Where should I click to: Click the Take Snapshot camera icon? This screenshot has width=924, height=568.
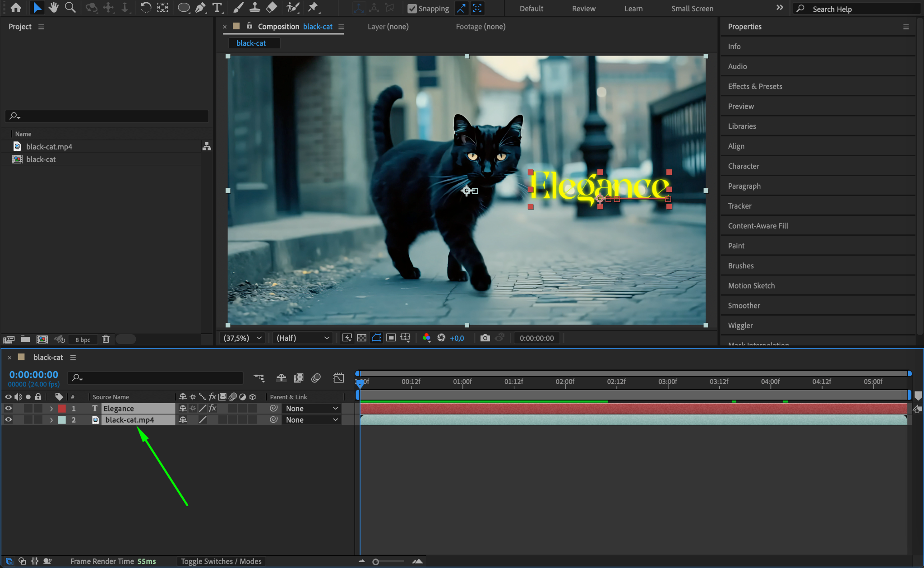click(485, 338)
